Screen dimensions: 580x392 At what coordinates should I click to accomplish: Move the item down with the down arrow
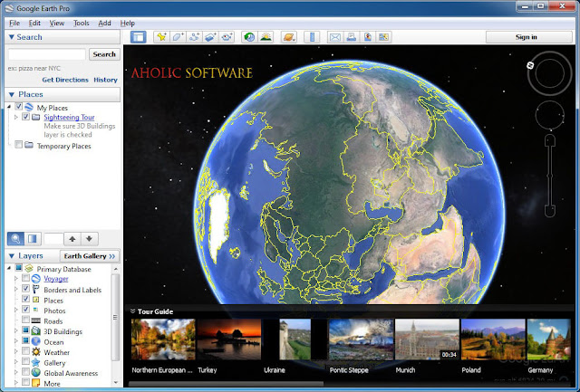[x=90, y=239]
